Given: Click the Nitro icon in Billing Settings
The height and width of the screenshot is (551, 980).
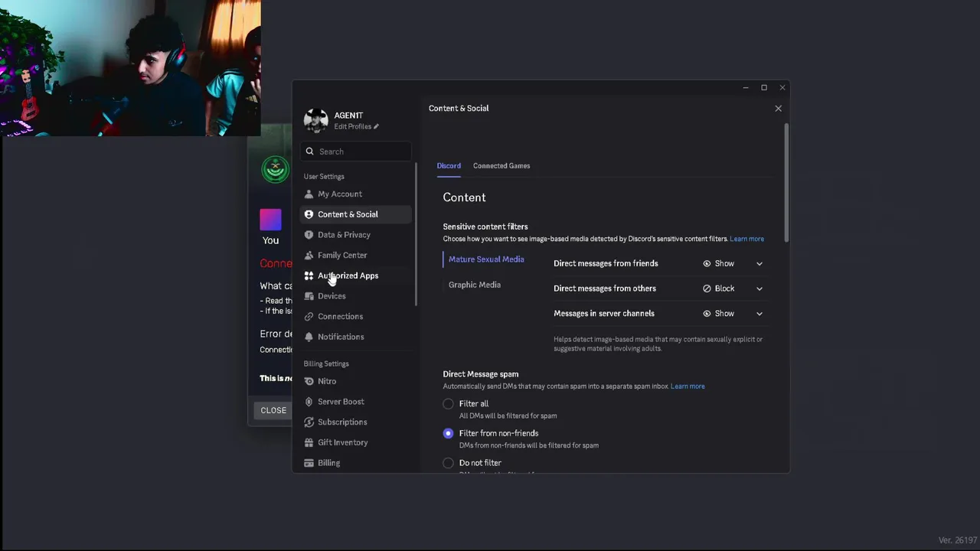Looking at the screenshot, I should click(309, 381).
